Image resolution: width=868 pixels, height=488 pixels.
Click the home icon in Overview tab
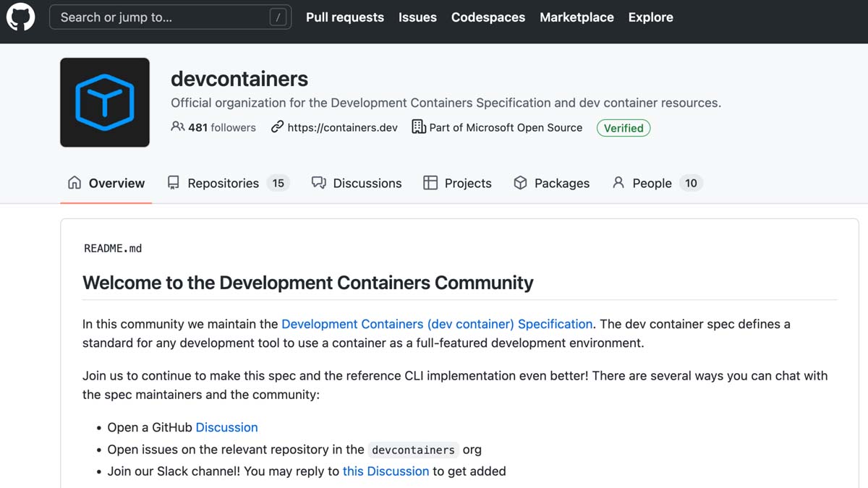pos(75,183)
